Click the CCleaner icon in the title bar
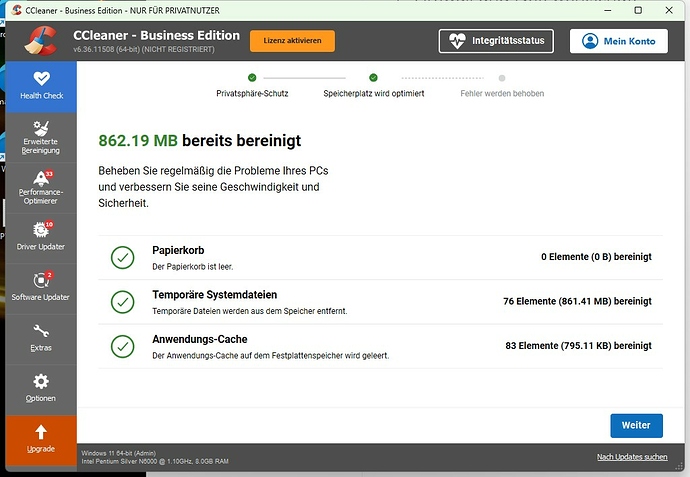The height and width of the screenshot is (477, 690). pos(17,10)
